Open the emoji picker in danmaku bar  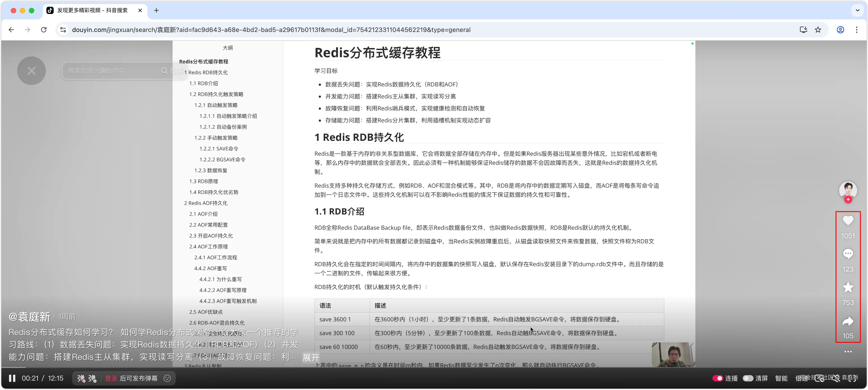pos(167,378)
